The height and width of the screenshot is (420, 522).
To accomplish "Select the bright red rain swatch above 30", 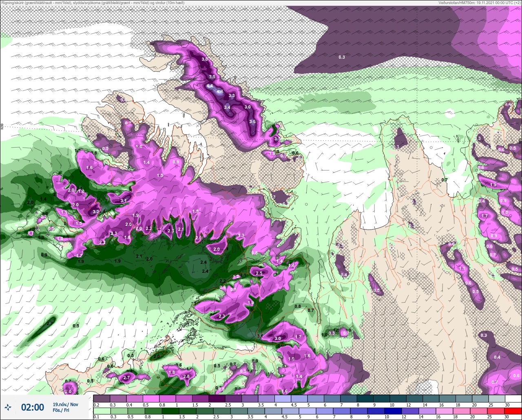I will click(x=513, y=410).
